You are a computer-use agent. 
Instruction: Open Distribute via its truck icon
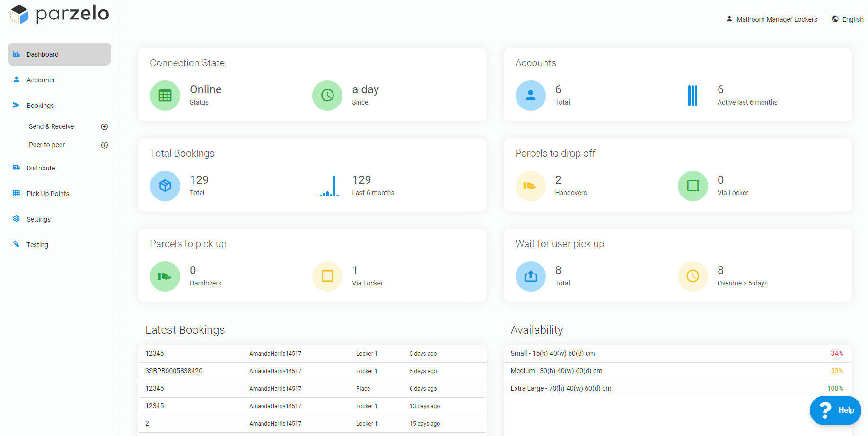pos(17,168)
